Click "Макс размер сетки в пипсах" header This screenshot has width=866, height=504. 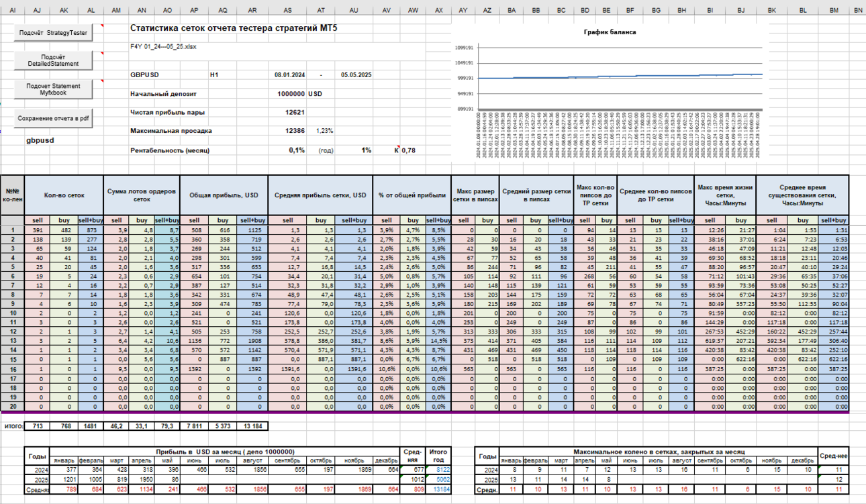pyautogui.click(x=475, y=195)
